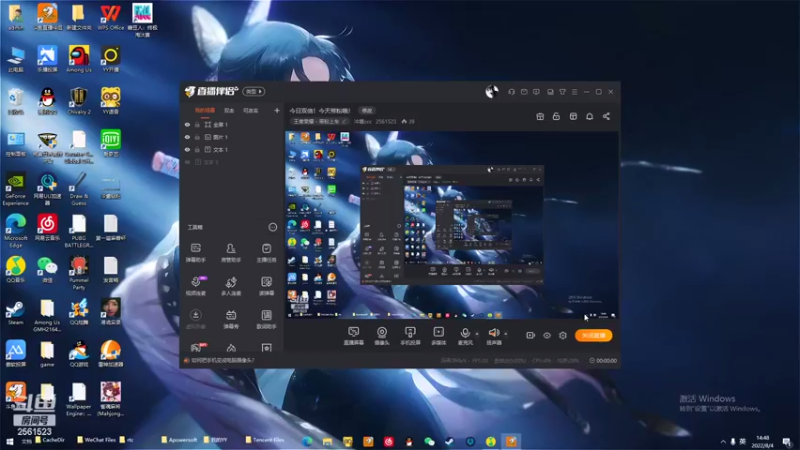Open the toolbox more-options circle button
This screenshot has height=450, width=800.
(272, 227)
